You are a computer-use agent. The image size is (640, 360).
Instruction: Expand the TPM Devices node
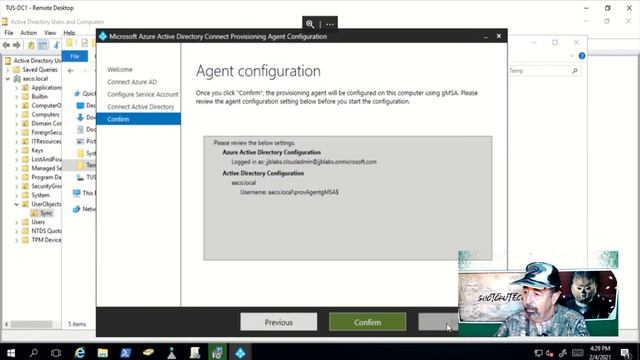(16, 240)
